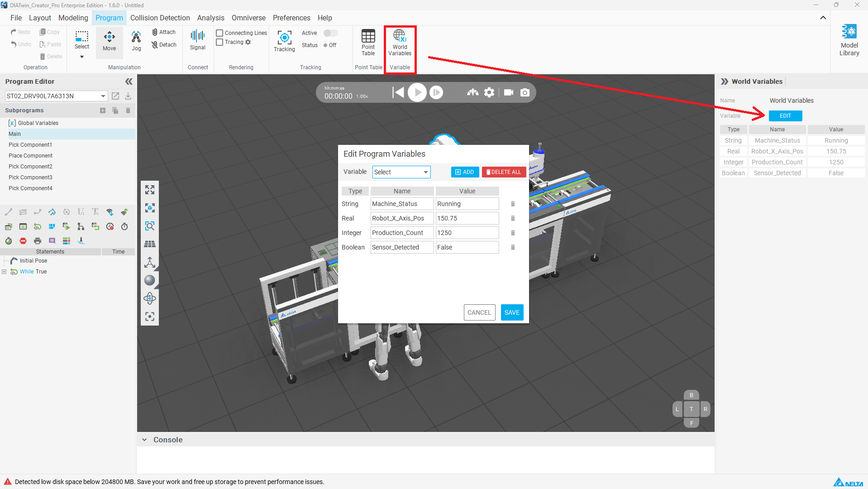Click the R face of view cube
This screenshot has height=489, width=868.
click(x=705, y=409)
